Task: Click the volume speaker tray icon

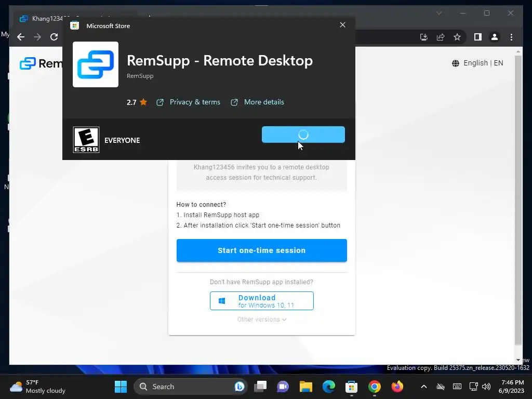Action: coord(486,387)
